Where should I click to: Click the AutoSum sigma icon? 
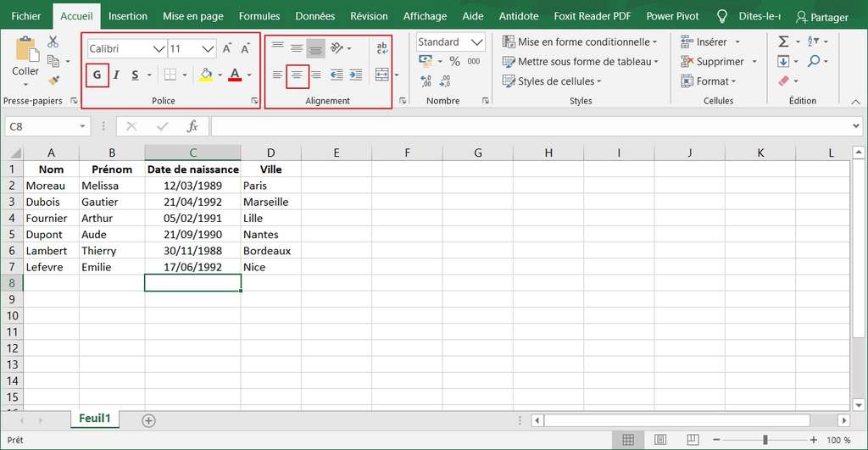[x=783, y=42]
